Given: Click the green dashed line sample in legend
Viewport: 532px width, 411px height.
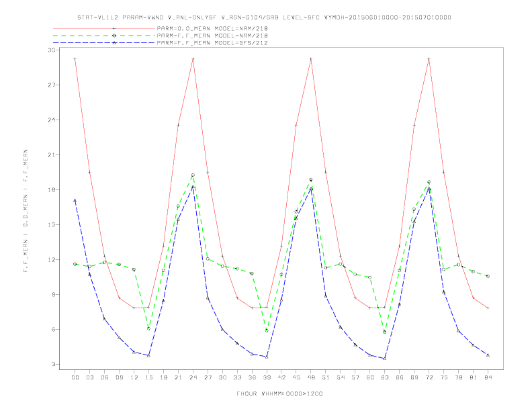Looking at the screenshot, I should tap(104, 36).
